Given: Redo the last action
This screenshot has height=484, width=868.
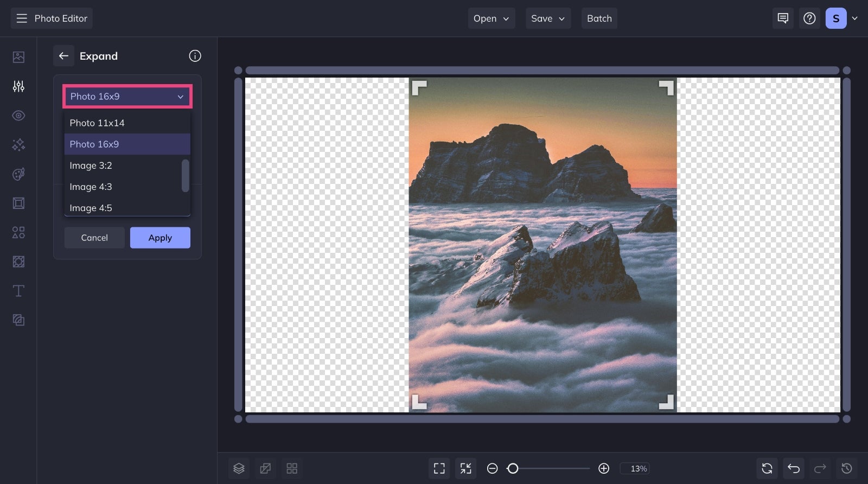Looking at the screenshot, I should point(820,468).
